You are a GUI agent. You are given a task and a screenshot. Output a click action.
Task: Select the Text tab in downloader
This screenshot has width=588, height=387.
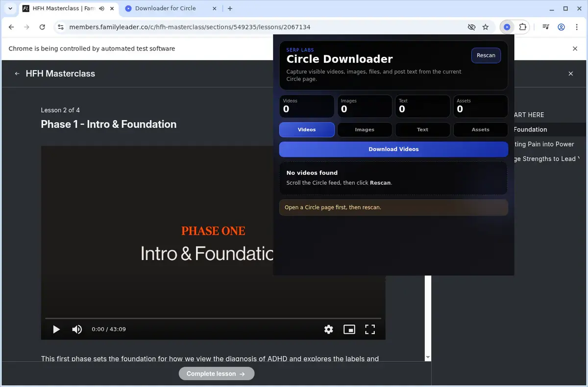click(x=422, y=130)
